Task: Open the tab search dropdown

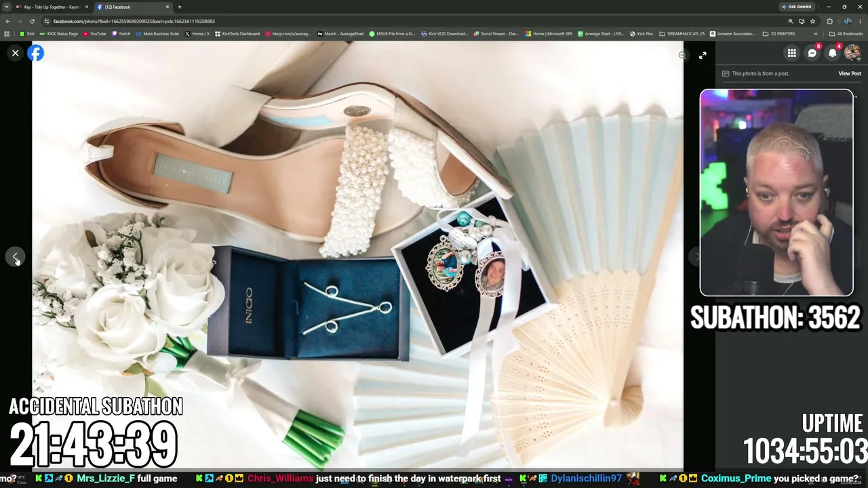Action: [x=6, y=7]
